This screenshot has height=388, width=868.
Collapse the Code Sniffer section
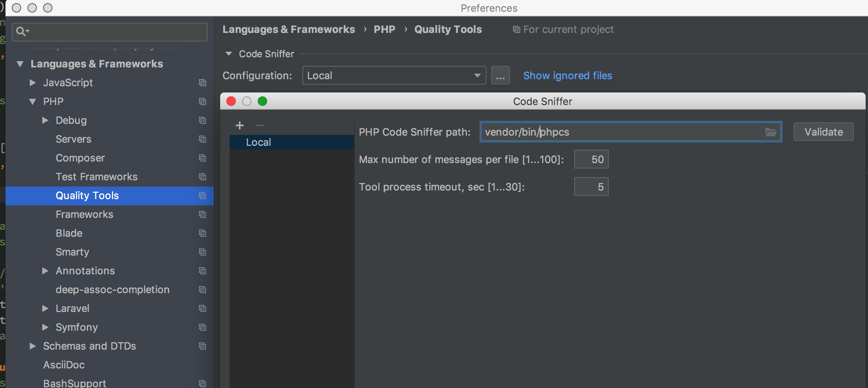(x=229, y=54)
